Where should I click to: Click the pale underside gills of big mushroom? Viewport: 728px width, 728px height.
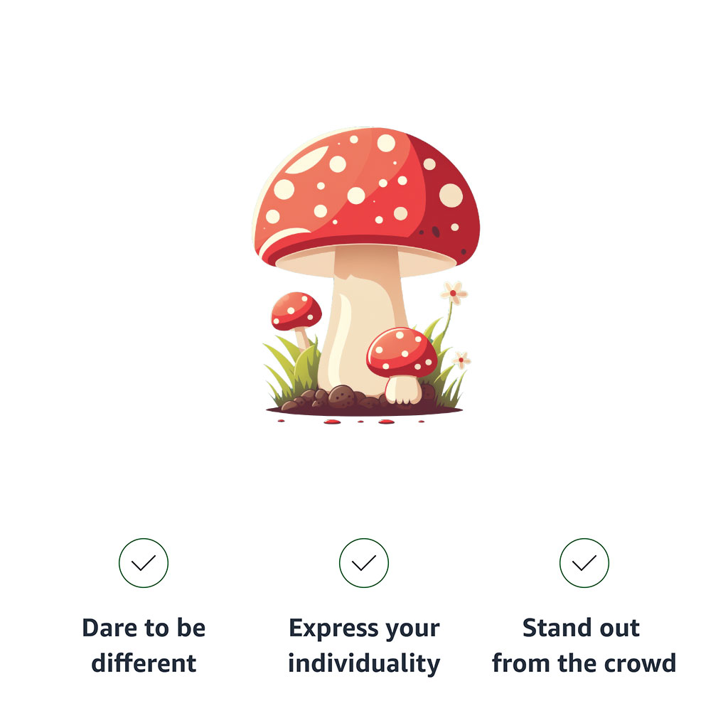click(366, 262)
